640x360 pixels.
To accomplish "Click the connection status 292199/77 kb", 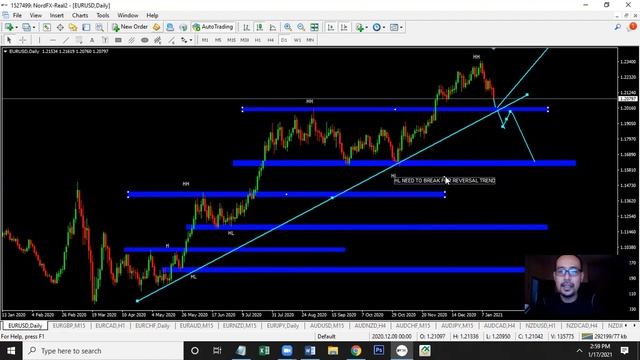I will [604, 336].
